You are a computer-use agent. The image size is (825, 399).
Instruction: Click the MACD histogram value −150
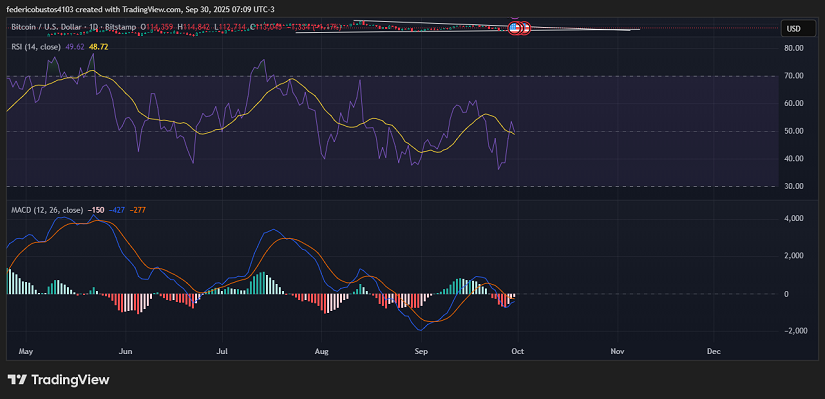pos(95,210)
